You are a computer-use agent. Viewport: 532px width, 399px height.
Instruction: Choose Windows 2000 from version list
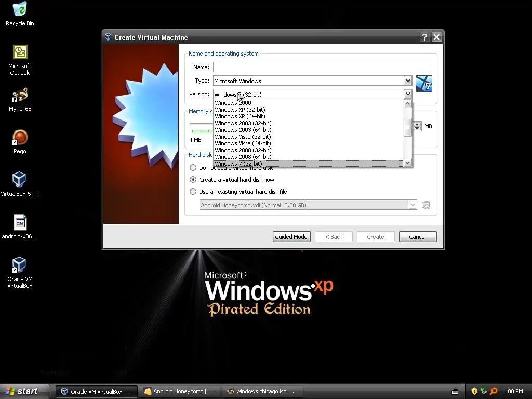[x=308, y=103]
